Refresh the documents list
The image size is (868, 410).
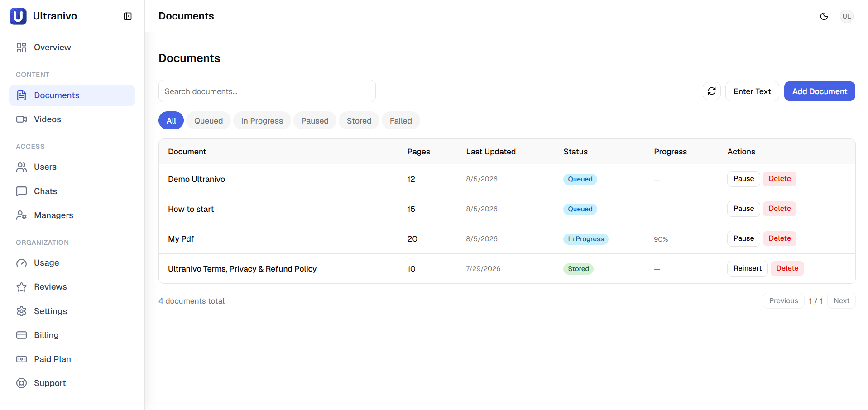(x=712, y=91)
